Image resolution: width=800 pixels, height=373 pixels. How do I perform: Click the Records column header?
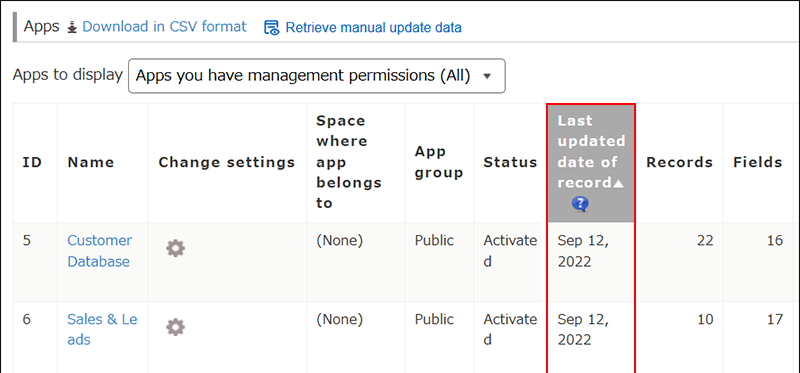point(680,162)
